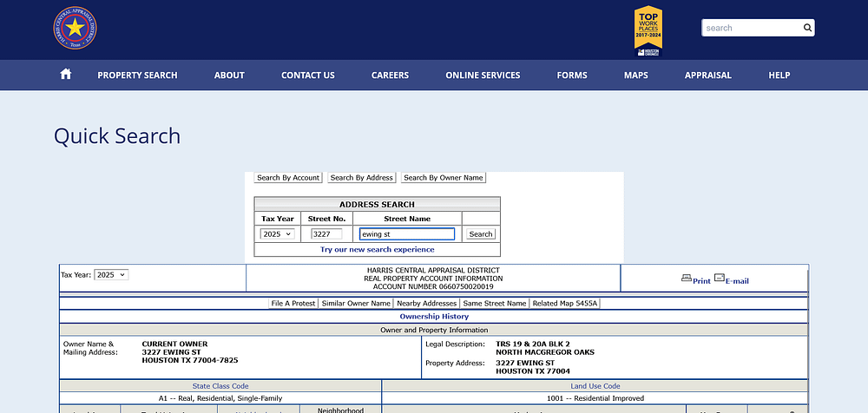Viewport: 868px width, 413px height.
Task: Open the MAPS menu
Action: (x=635, y=75)
